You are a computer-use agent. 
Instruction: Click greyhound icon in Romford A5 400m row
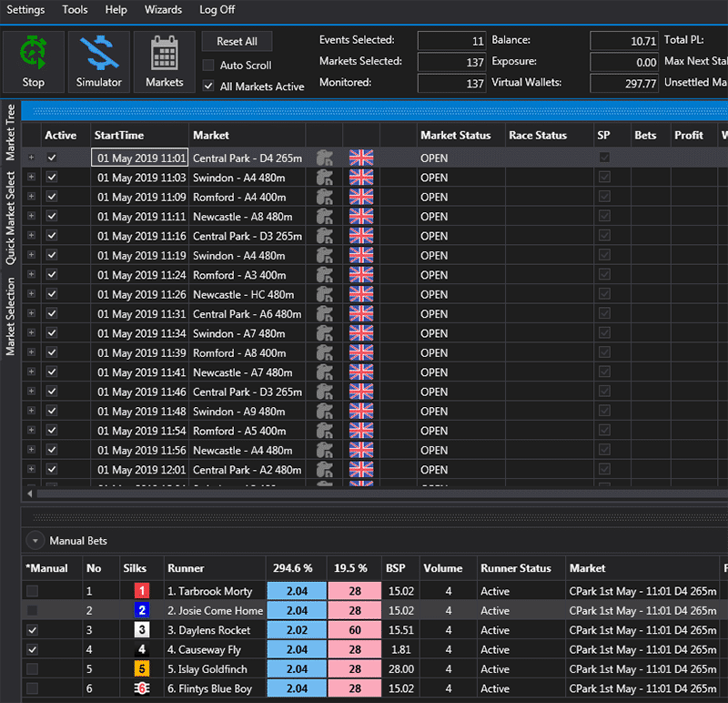(325, 431)
